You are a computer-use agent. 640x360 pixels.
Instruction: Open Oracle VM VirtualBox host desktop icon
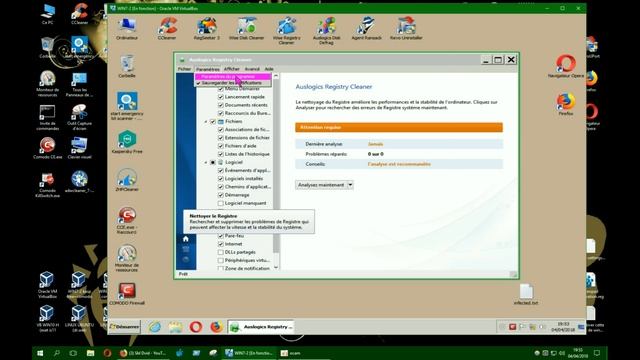[x=47, y=285]
